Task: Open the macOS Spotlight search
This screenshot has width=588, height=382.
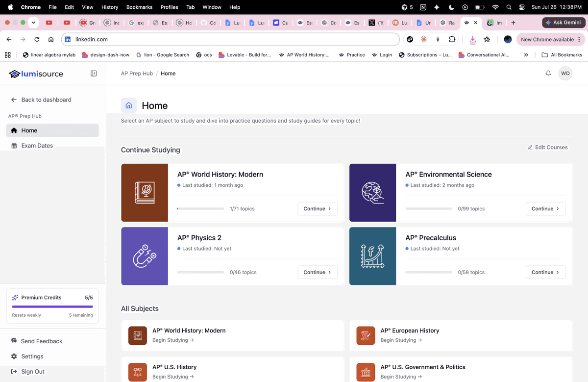Action: pos(509,7)
